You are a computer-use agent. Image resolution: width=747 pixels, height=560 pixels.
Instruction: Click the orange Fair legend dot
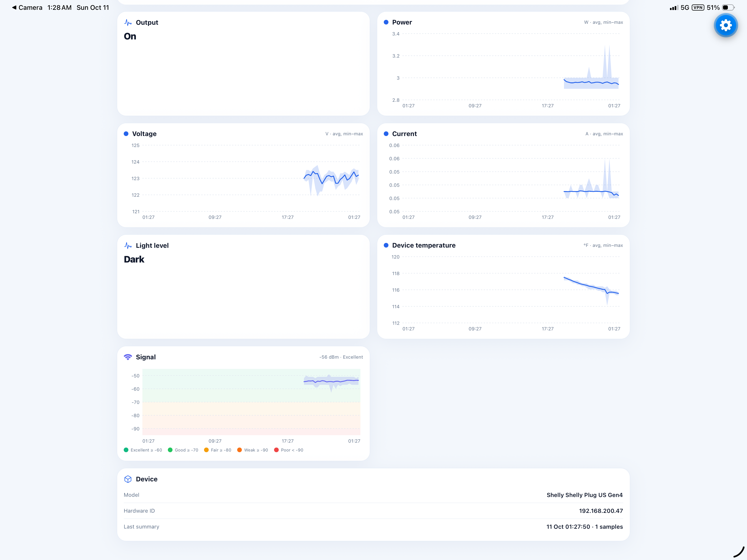coord(206,450)
